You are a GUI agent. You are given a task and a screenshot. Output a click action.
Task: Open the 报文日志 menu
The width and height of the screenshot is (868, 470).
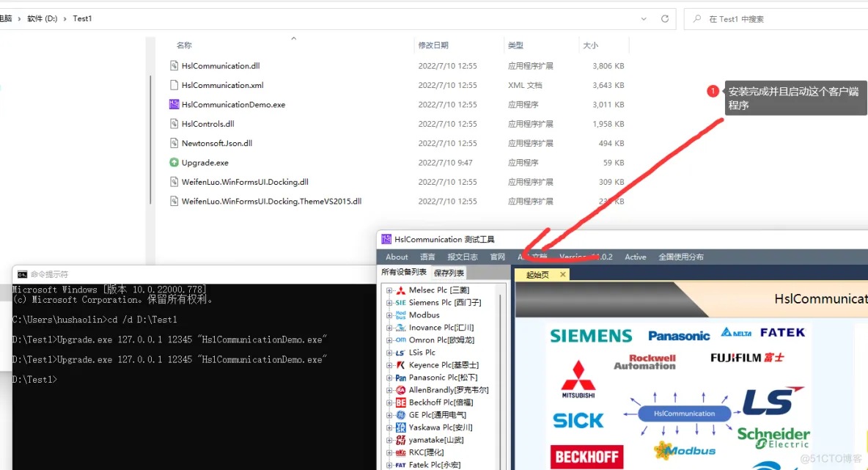click(x=463, y=257)
